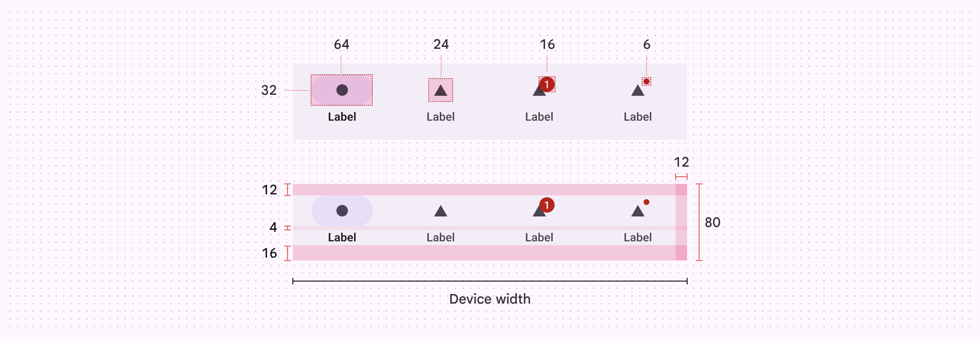Click the fourth item's triangle icon in upper bar
Screen dimensions: 980x340
coord(637,91)
